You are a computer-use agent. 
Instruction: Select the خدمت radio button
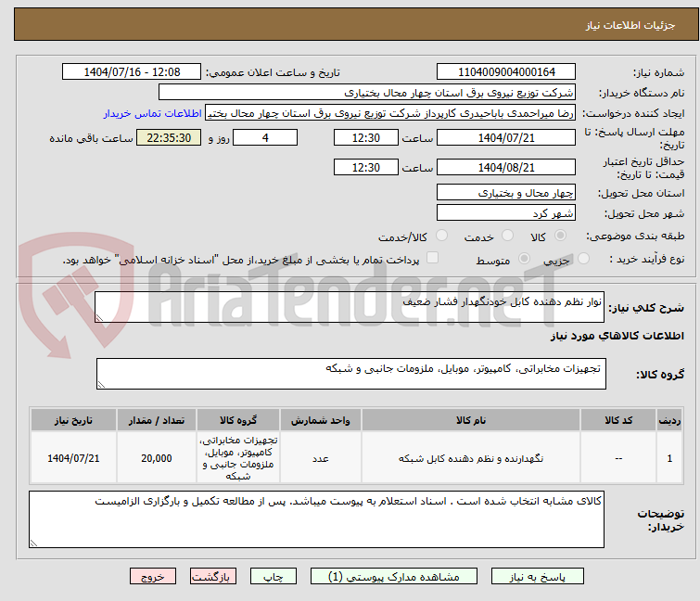click(x=507, y=236)
